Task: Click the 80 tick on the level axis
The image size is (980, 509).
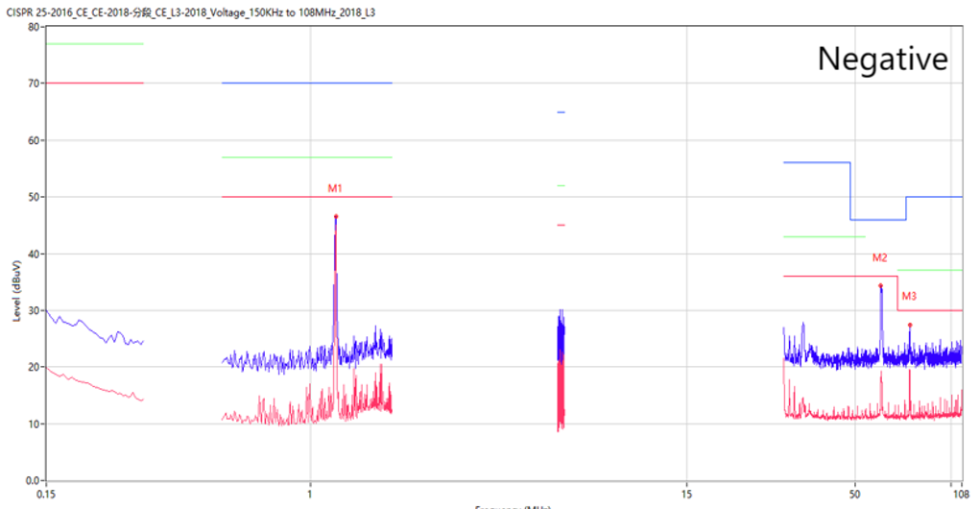Action: coord(34,27)
